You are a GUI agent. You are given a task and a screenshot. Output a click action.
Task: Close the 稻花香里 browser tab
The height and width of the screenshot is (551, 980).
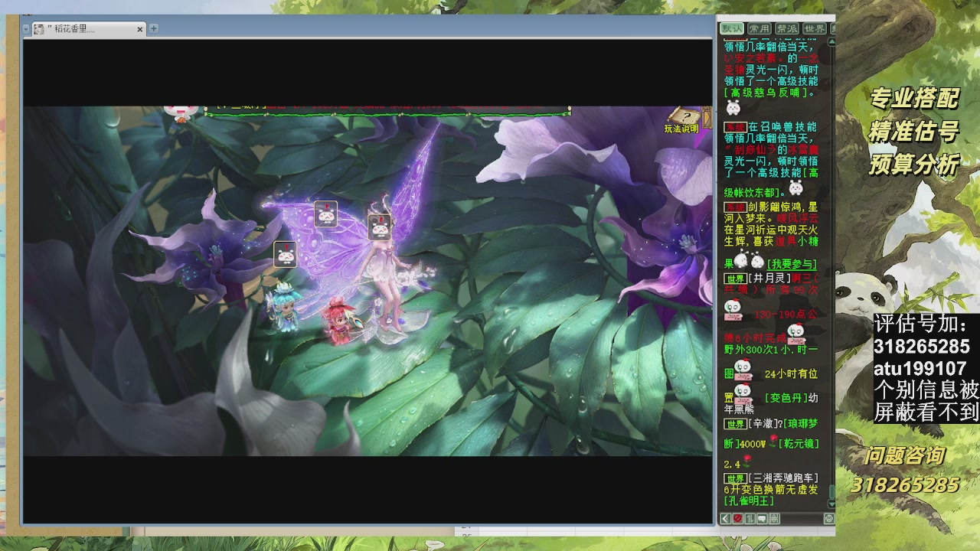pyautogui.click(x=140, y=29)
